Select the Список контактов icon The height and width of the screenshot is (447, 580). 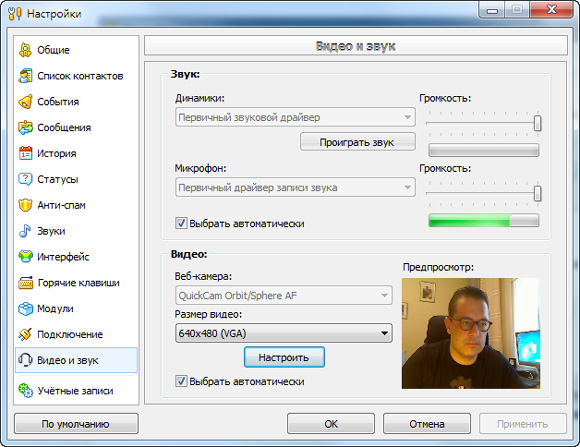25,76
